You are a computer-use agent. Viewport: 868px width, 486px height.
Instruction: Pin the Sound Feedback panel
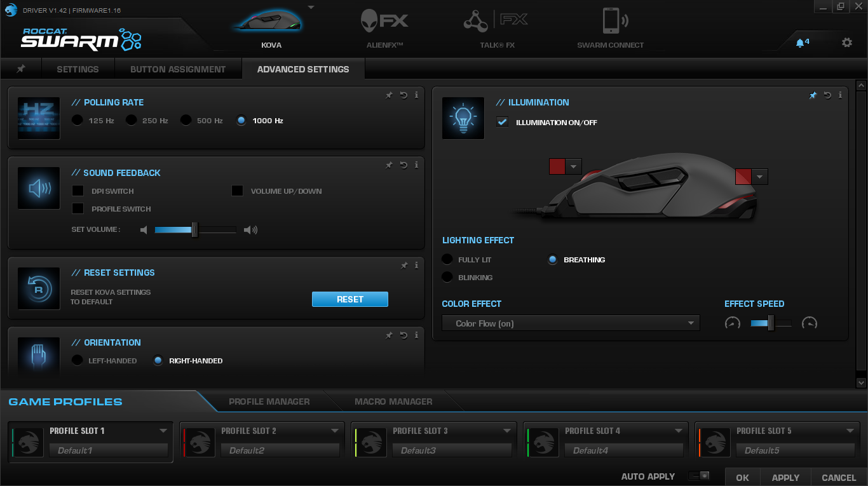(x=389, y=165)
